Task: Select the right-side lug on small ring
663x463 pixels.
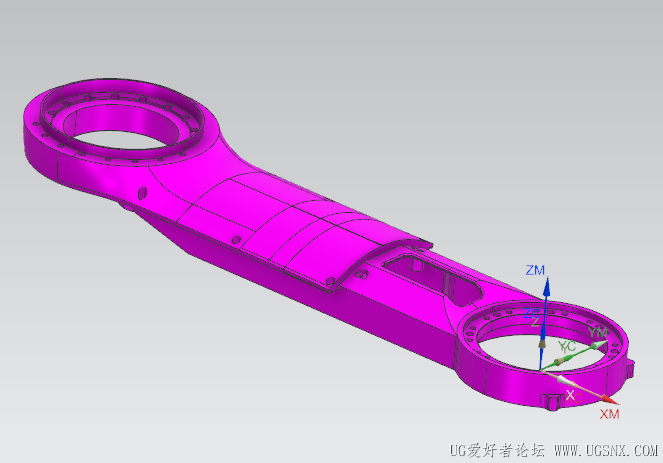Action: pos(630,368)
